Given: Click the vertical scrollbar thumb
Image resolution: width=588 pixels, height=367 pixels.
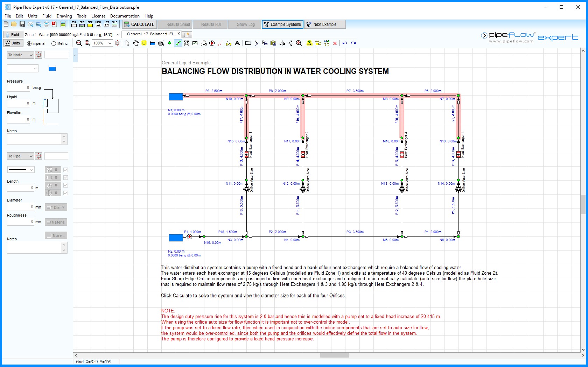Looking at the screenshot, I should click(x=583, y=204).
